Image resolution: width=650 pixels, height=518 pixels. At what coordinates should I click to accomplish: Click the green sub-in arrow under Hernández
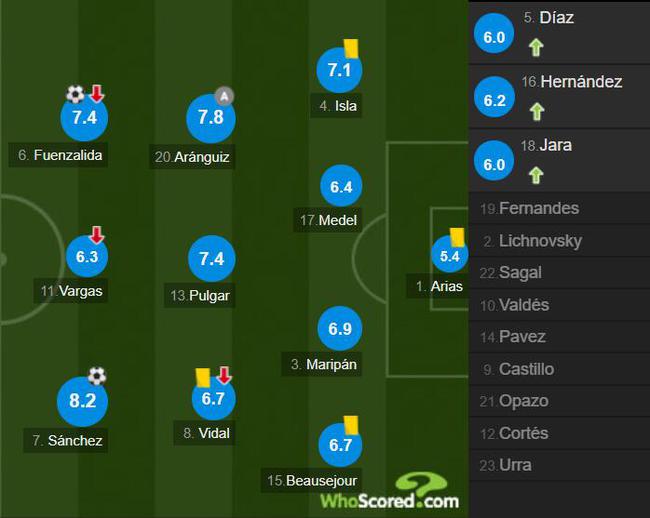click(536, 111)
